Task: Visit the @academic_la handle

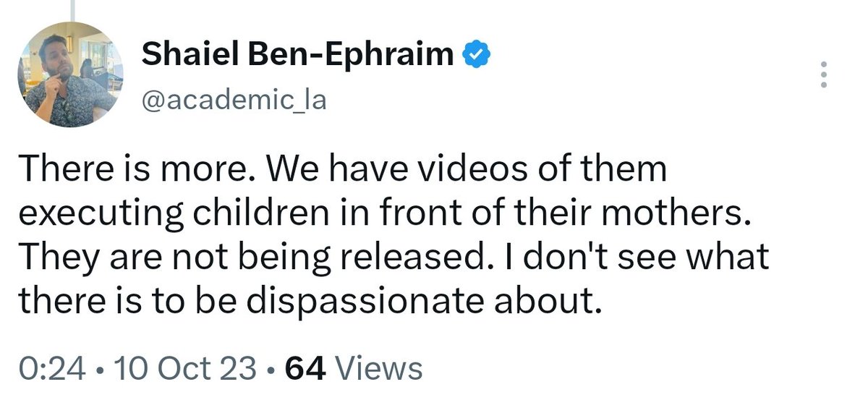Action: pyautogui.click(x=234, y=100)
